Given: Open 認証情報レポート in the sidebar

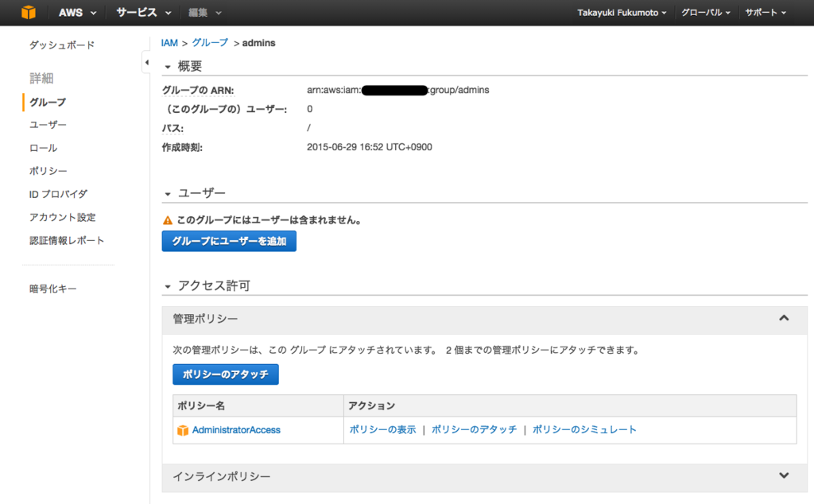Looking at the screenshot, I should pos(67,241).
